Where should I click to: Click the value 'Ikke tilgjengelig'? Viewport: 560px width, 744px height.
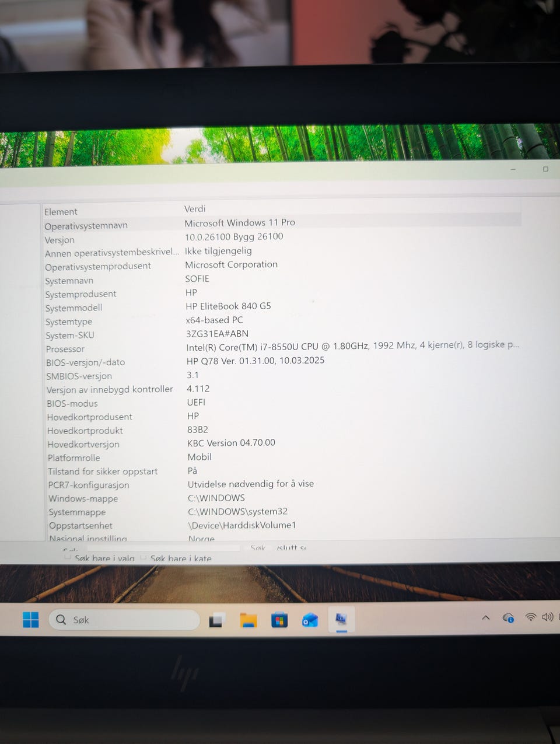(x=218, y=251)
